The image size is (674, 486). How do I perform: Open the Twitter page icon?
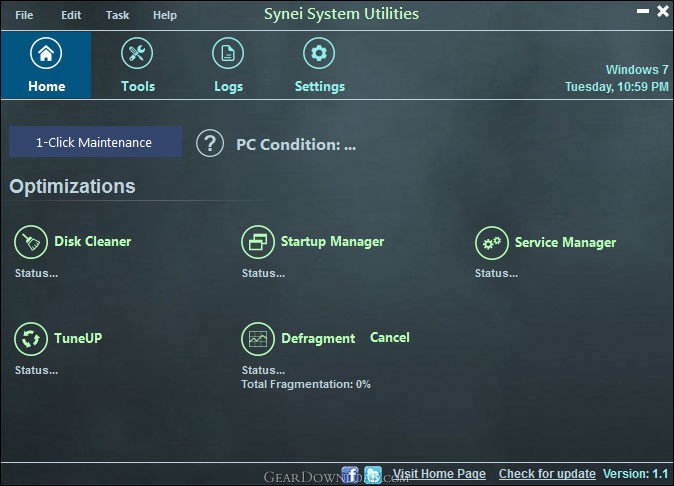373,474
